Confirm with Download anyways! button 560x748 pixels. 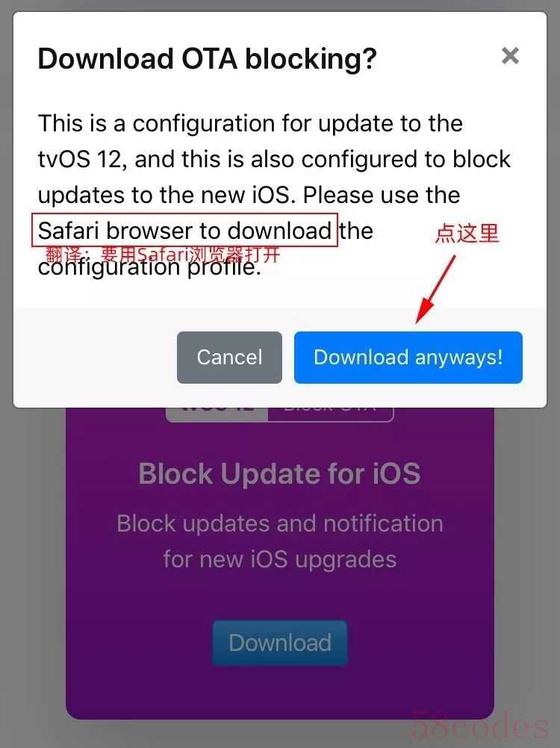pos(408,358)
